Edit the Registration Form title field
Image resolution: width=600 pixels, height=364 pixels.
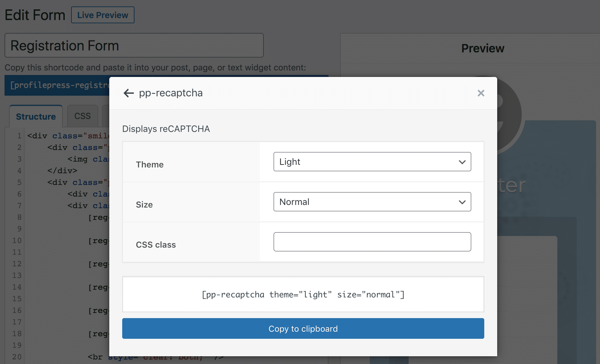point(134,46)
